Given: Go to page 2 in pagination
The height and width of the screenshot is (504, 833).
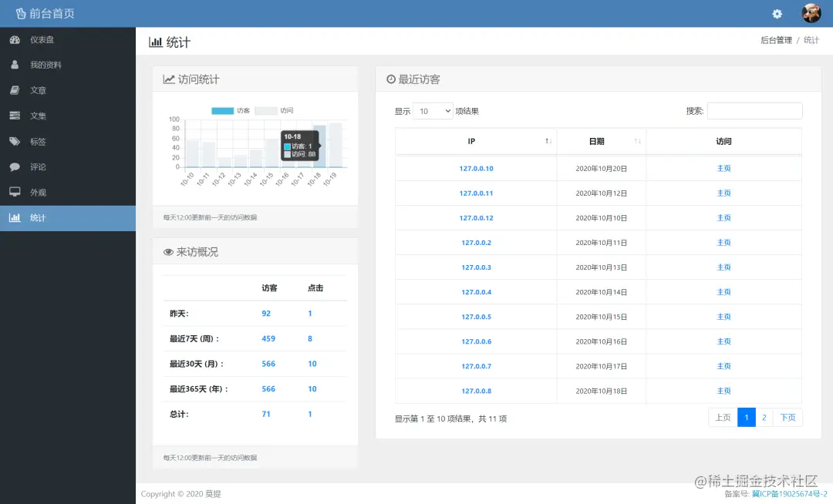Looking at the screenshot, I should coord(764,418).
